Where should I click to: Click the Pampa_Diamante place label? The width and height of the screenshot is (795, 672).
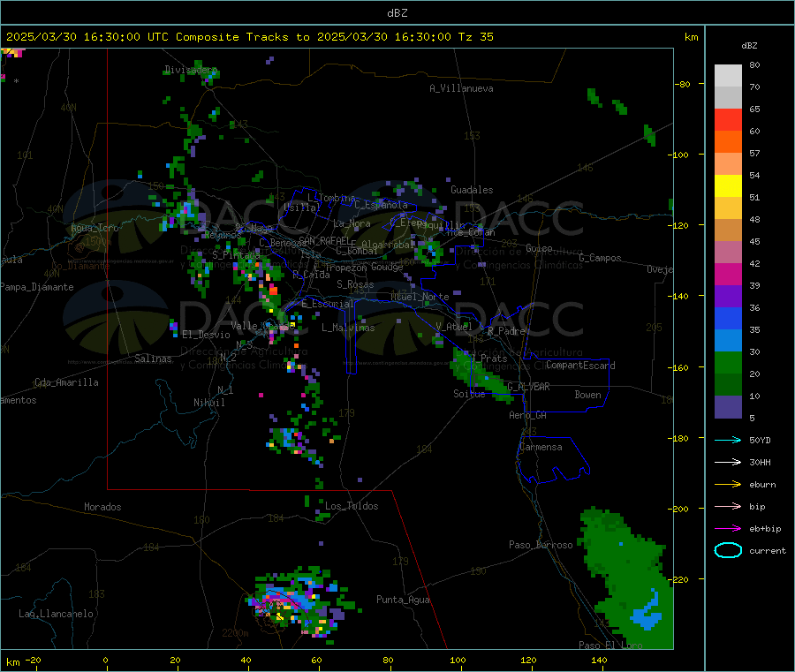pyautogui.click(x=37, y=287)
